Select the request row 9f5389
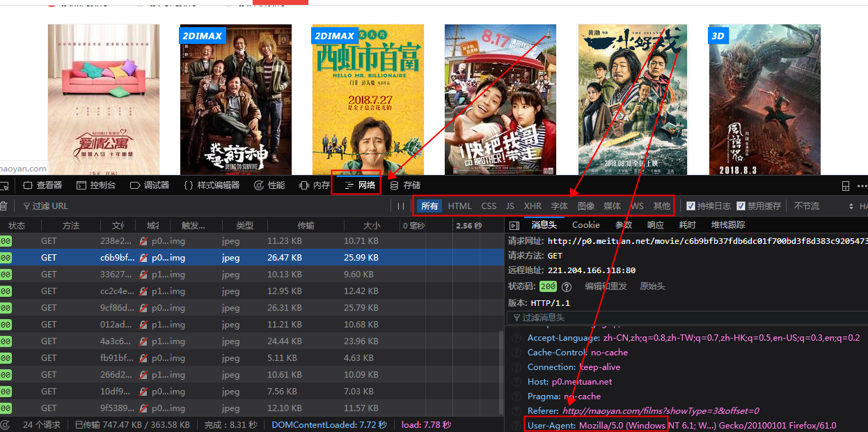The height and width of the screenshot is (432, 868). (x=250, y=408)
